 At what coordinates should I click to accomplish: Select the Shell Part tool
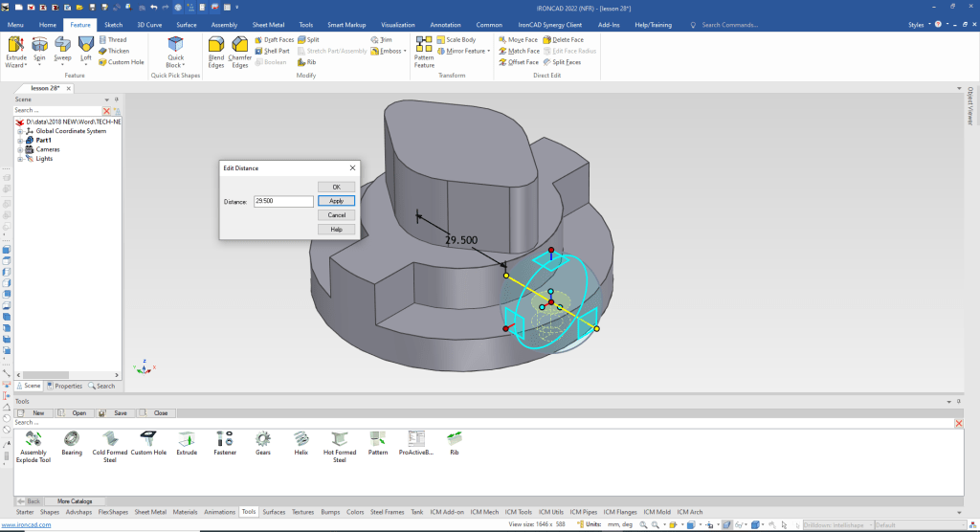[x=275, y=51]
